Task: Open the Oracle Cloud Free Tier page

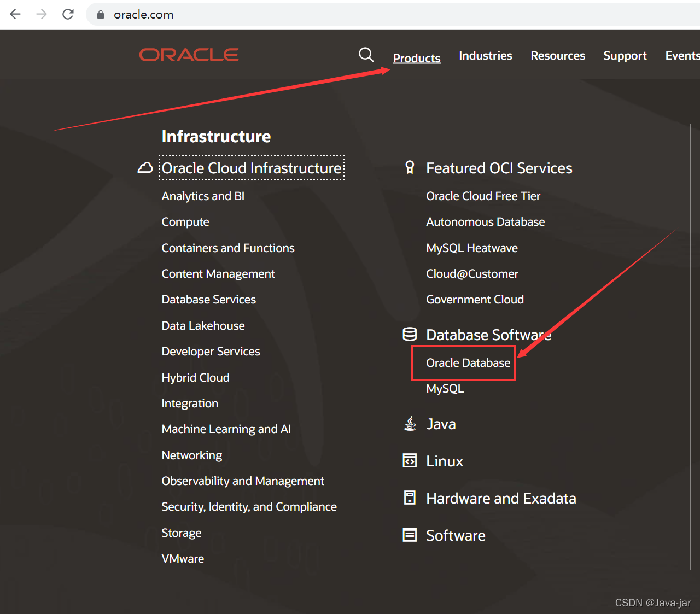Action: [x=483, y=196]
